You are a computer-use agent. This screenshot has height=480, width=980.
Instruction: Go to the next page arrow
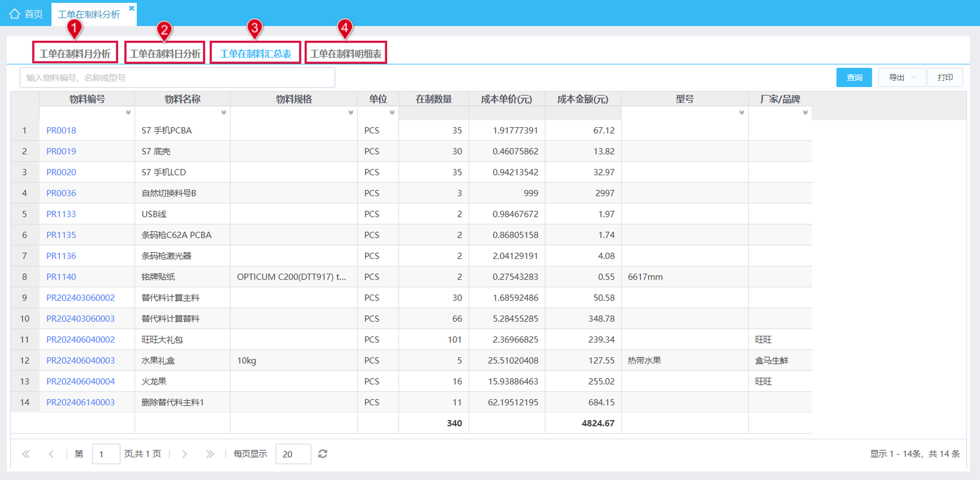[x=185, y=454]
